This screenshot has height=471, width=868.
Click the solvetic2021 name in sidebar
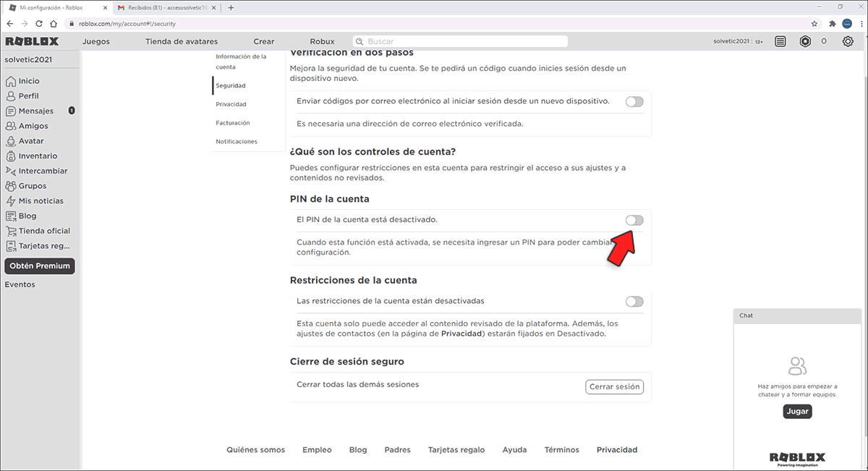coord(29,60)
